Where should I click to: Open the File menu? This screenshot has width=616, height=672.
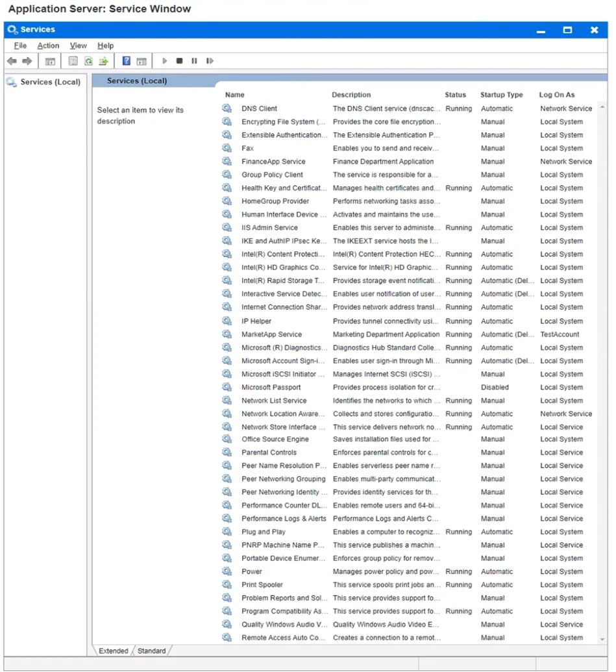(x=20, y=45)
